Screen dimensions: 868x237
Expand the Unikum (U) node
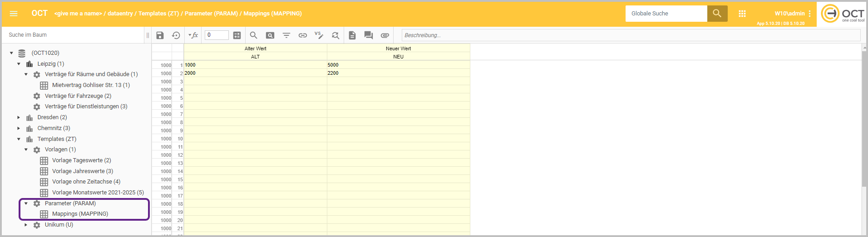[26, 225]
